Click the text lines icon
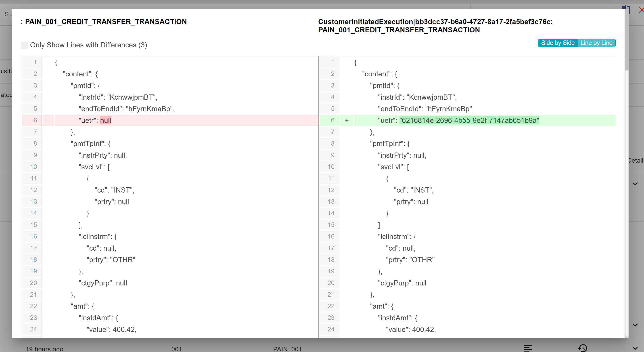The height and width of the screenshot is (352, 644). coord(528,348)
